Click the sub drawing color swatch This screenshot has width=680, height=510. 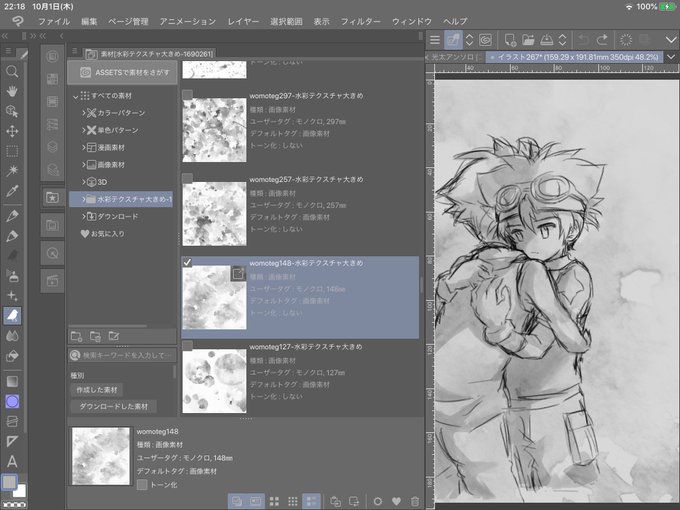(20, 491)
